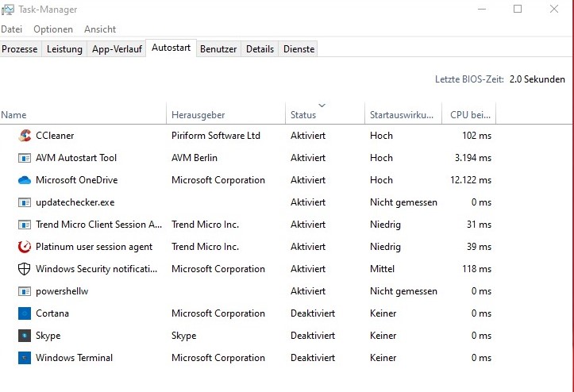The image size is (574, 392).
Task: Click the Windows Security shield icon
Action: (x=25, y=269)
